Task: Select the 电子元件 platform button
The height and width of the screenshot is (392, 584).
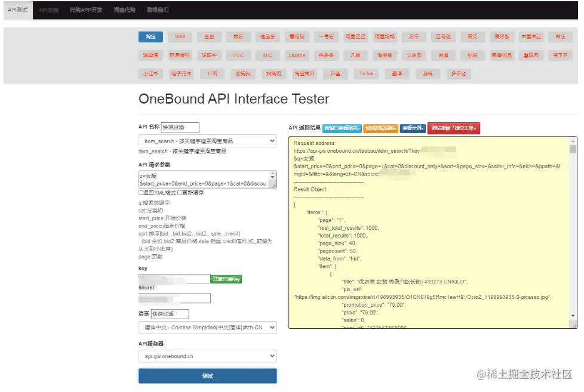Action: click(x=182, y=74)
